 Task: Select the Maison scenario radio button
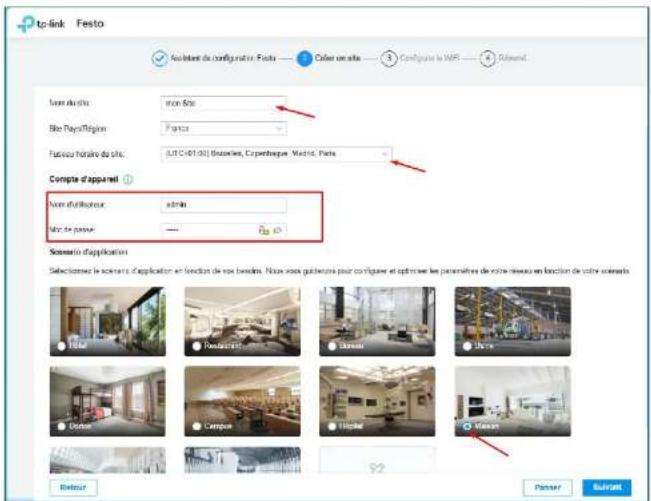coord(467,426)
